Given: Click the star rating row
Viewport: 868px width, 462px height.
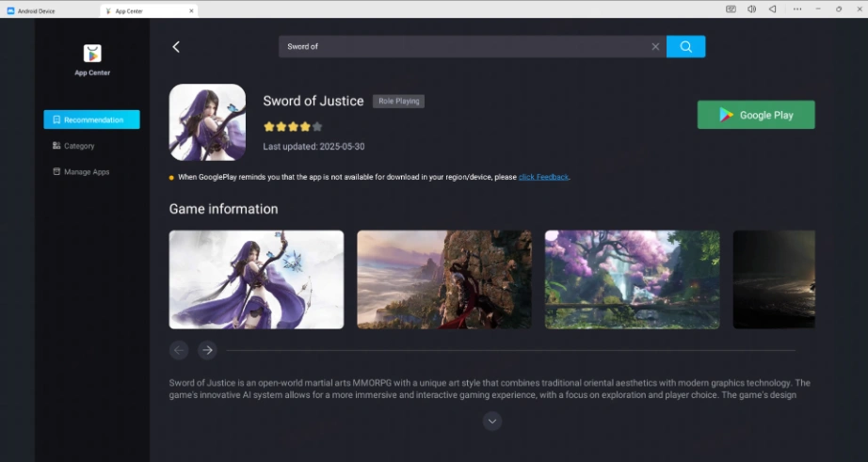Looking at the screenshot, I should tap(293, 127).
